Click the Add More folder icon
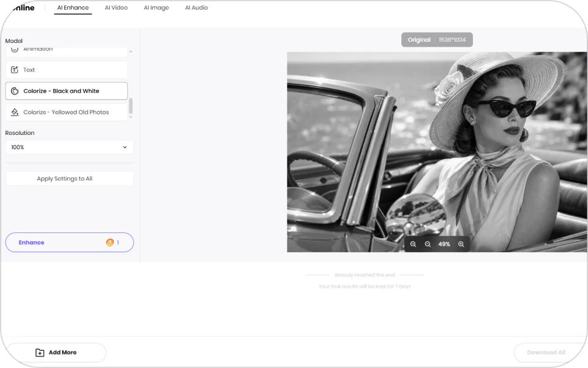588x368 pixels. (x=40, y=353)
